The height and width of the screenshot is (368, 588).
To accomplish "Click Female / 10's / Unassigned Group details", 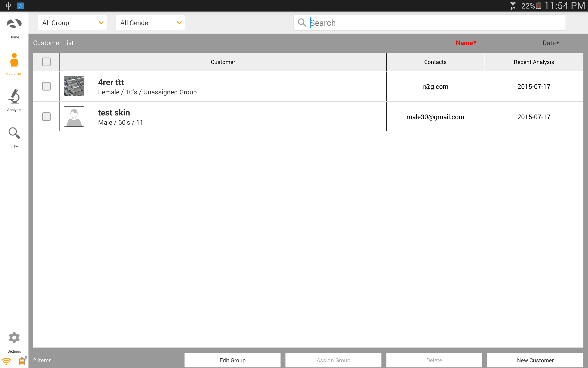I will (x=147, y=92).
